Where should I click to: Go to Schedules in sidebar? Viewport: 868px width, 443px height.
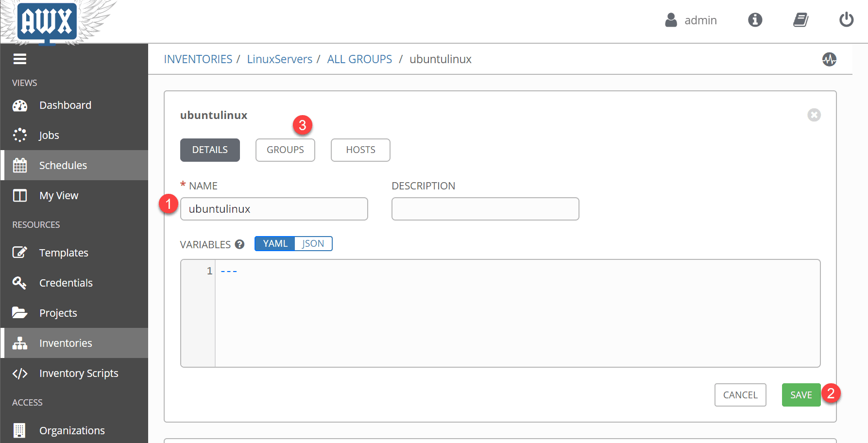point(74,165)
